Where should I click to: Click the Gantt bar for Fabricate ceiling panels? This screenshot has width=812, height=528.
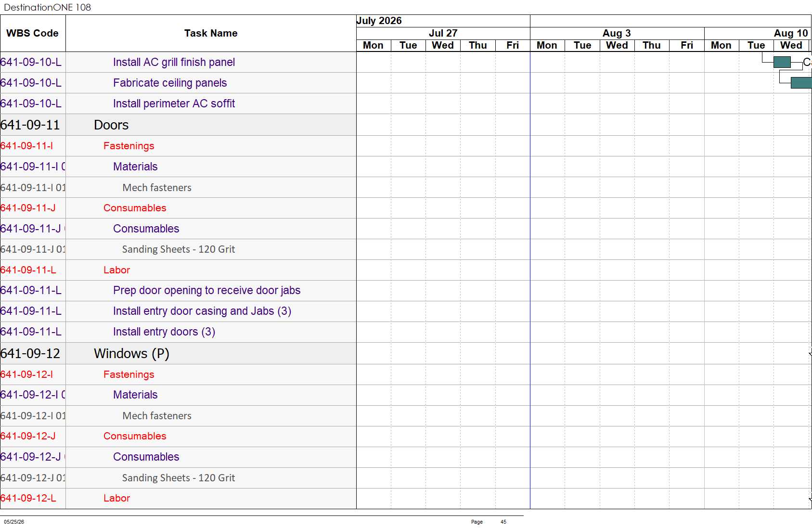coord(801,83)
